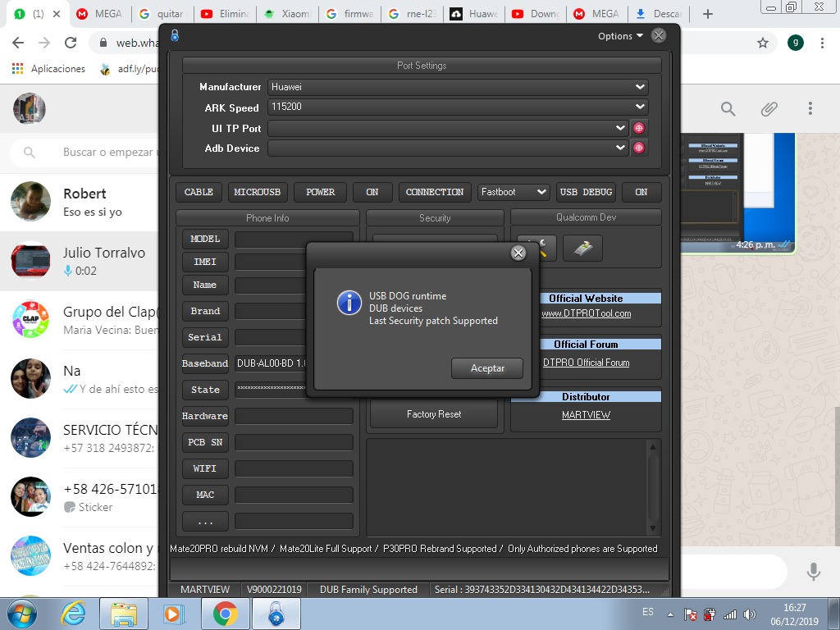Open the SERVICIO TÉCN chat
The image size is (840, 630).
(80, 438)
